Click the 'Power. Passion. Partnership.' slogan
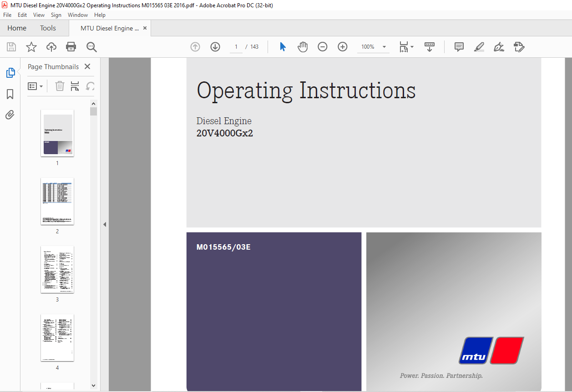This screenshot has width=572, height=392. [x=441, y=376]
